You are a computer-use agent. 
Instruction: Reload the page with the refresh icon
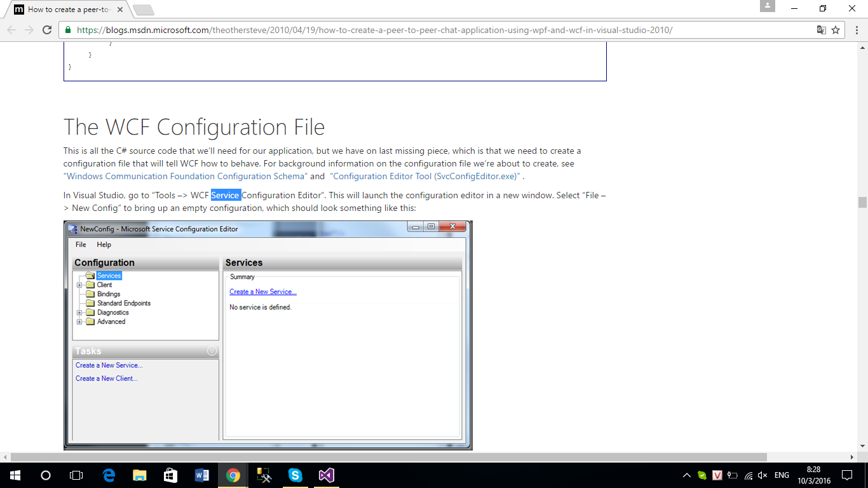pyautogui.click(x=46, y=30)
